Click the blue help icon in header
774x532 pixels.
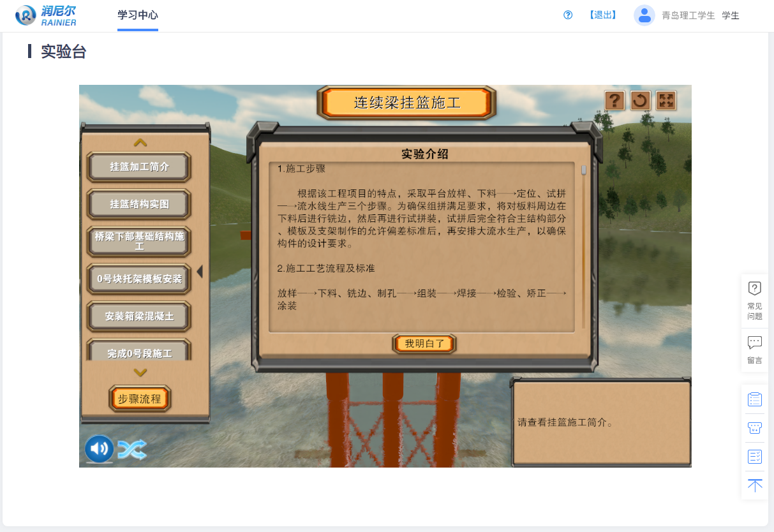(568, 15)
